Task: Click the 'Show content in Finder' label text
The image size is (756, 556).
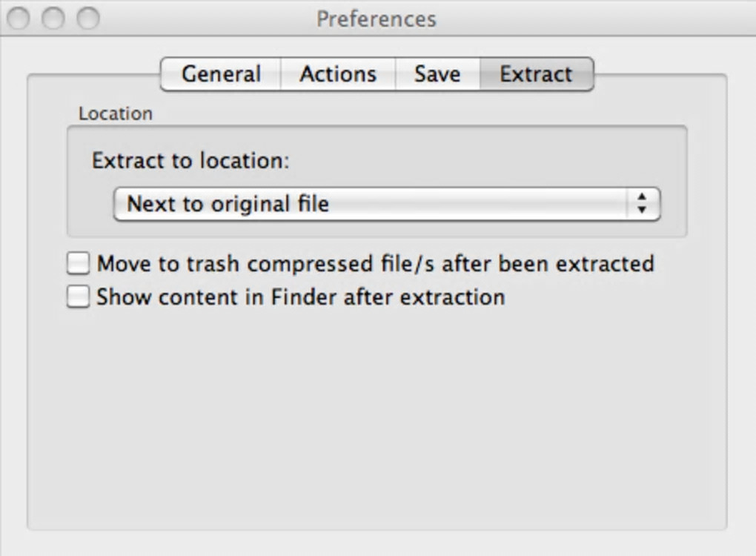Action: pos(301,297)
